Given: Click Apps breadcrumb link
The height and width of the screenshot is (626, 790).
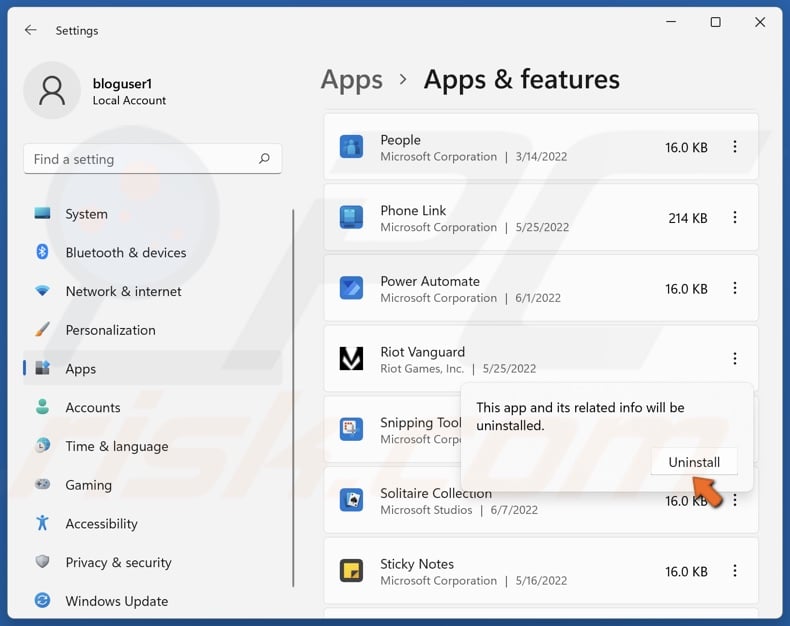Looking at the screenshot, I should coord(352,80).
